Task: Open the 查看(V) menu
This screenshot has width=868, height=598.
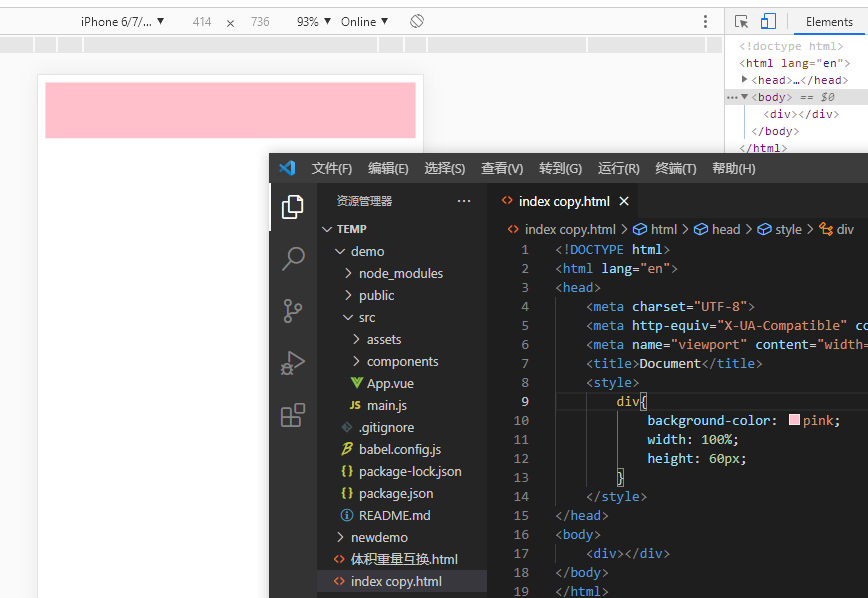Action: [502, 168]
